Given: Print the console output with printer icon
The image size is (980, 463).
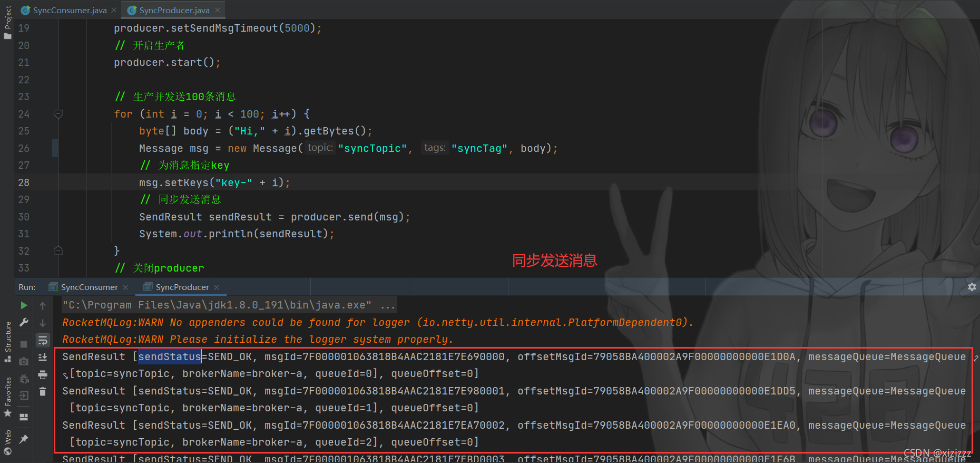Looking at the screenshot, I should pyautogui.click(x=43, y=374).
